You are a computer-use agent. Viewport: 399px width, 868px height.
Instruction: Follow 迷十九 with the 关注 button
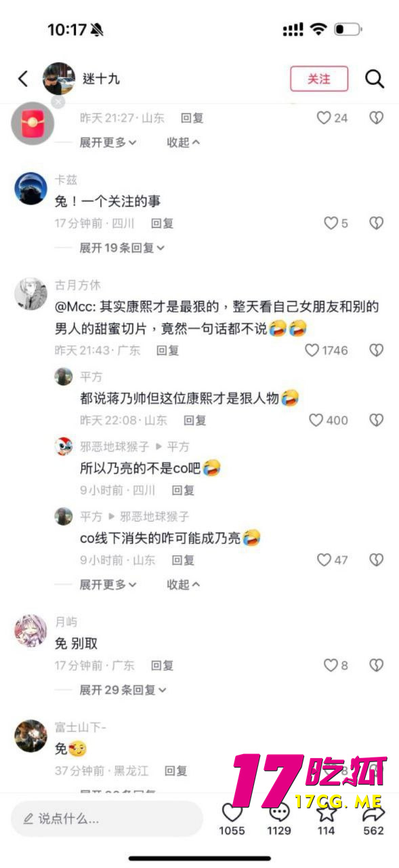[x=319, y=79]
